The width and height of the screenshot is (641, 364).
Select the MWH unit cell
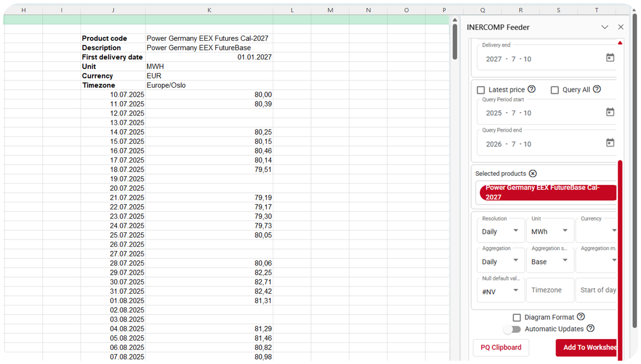coord(209,66)
